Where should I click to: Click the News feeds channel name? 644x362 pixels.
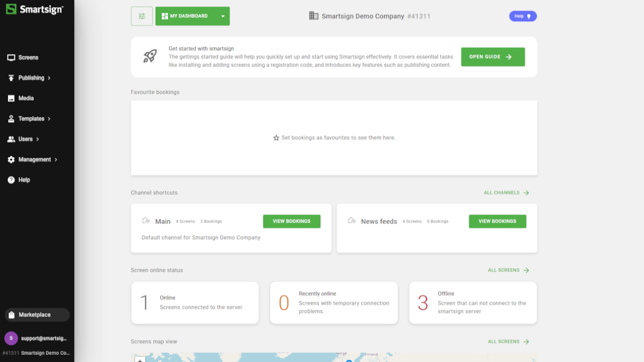(379, 221)
